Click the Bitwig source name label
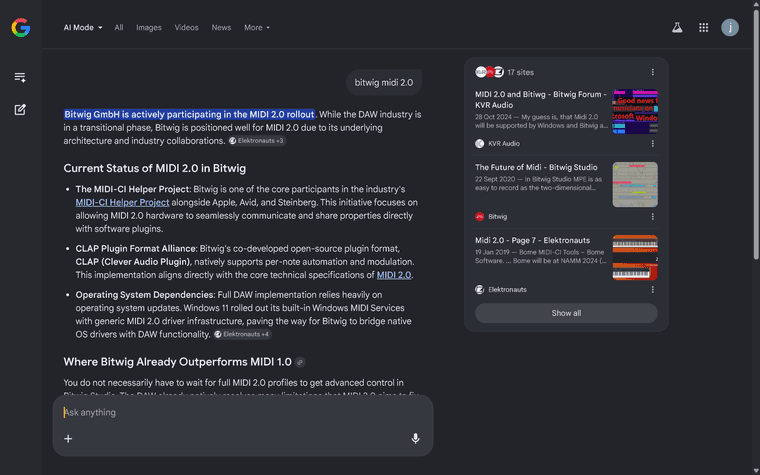Screen dimensions: 760x475 pyautogui.click(x=497, y=217)
